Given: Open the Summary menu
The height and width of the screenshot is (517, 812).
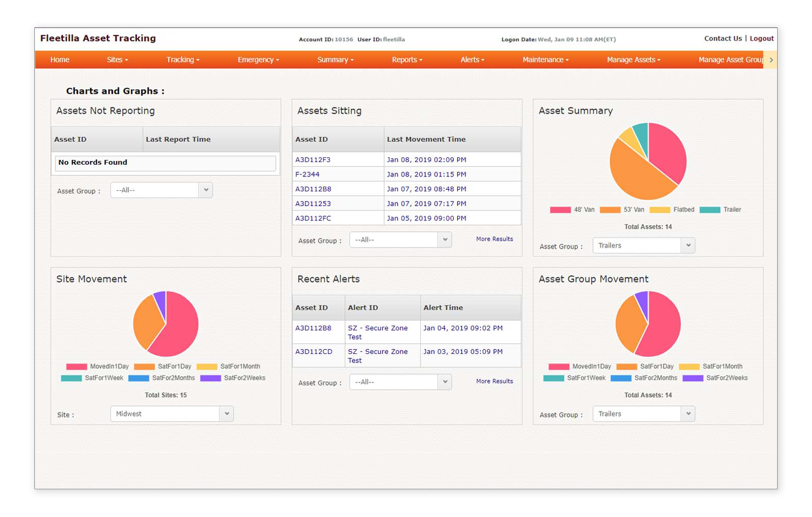Looking at the screenshot, I should (x=335, y=59).
